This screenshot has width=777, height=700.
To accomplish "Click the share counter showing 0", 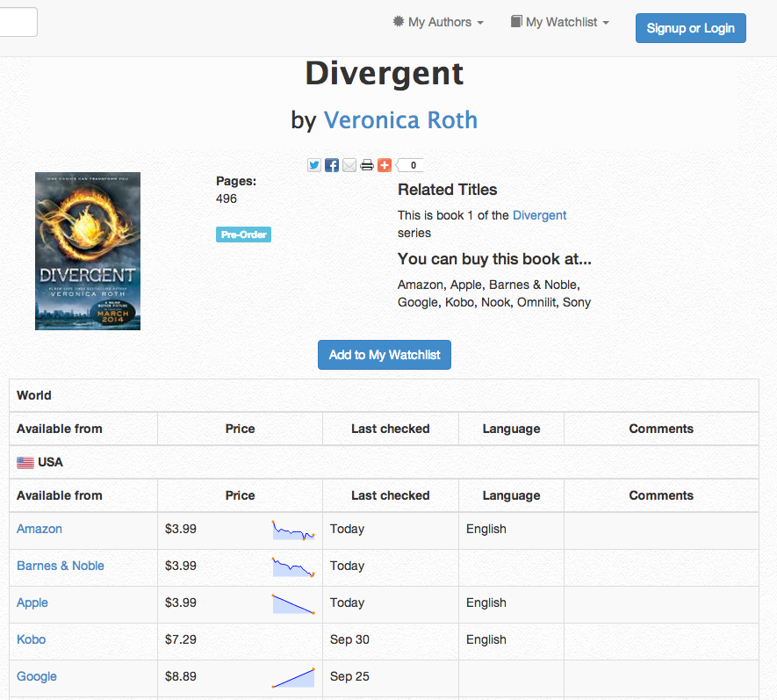I will 410,165.
